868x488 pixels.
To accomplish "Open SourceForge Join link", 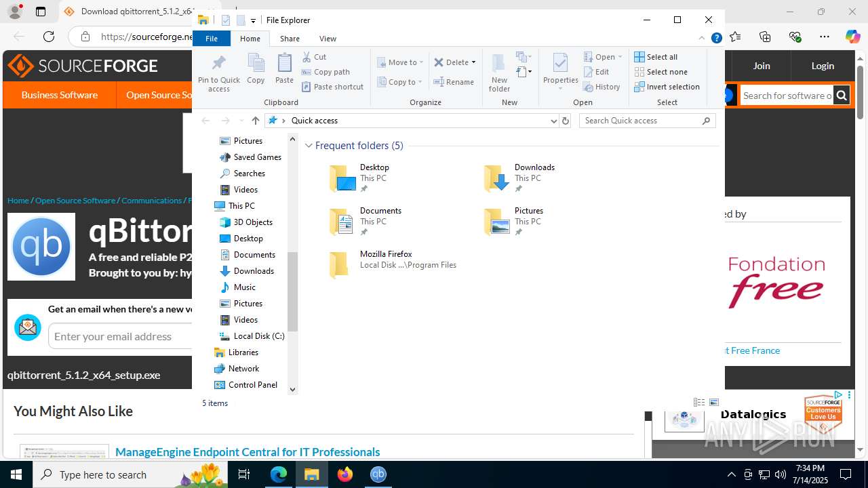I will 762,66.
